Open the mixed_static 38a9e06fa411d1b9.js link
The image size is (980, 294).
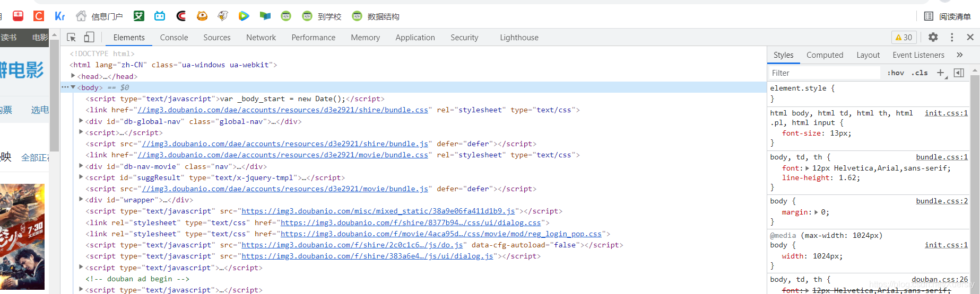378,211
